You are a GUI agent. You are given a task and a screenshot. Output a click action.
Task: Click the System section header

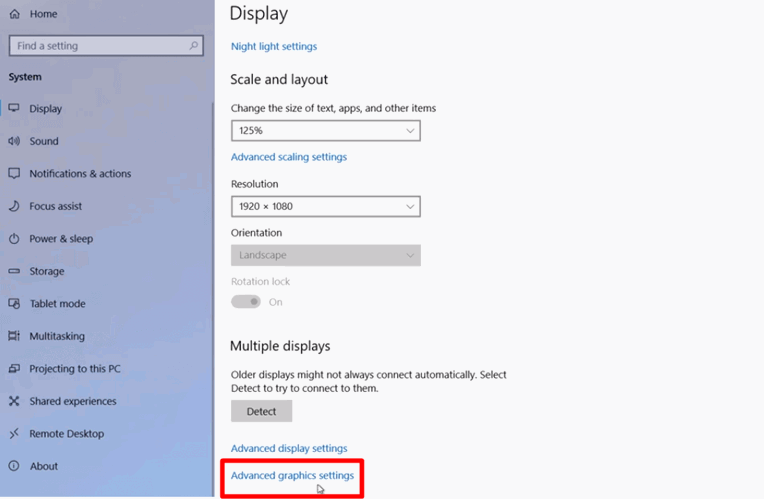coord(25,77)
